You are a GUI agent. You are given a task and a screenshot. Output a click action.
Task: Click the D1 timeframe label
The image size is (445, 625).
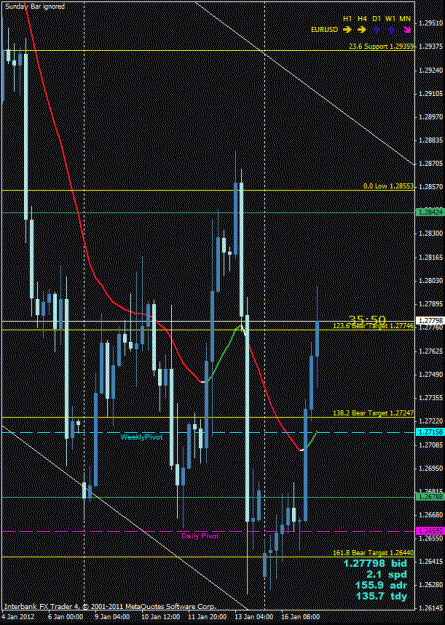click(x=377, y=19)
